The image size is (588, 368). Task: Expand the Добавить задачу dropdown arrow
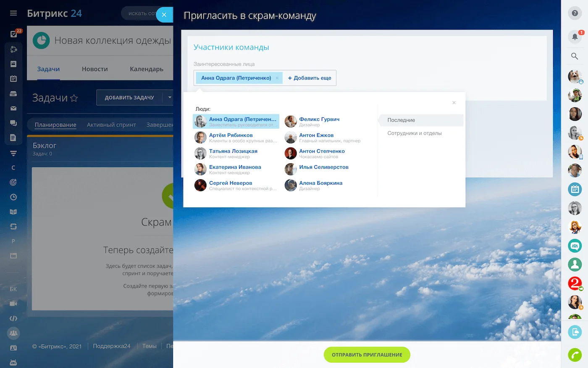click(169, 98)
